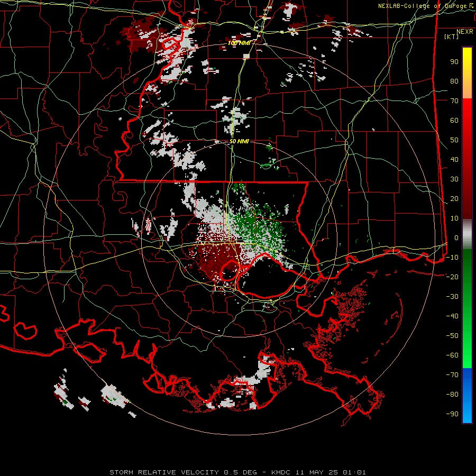Select the -20 value on velocity scale
The image size is (476, 476).
[x=452, y=277]
